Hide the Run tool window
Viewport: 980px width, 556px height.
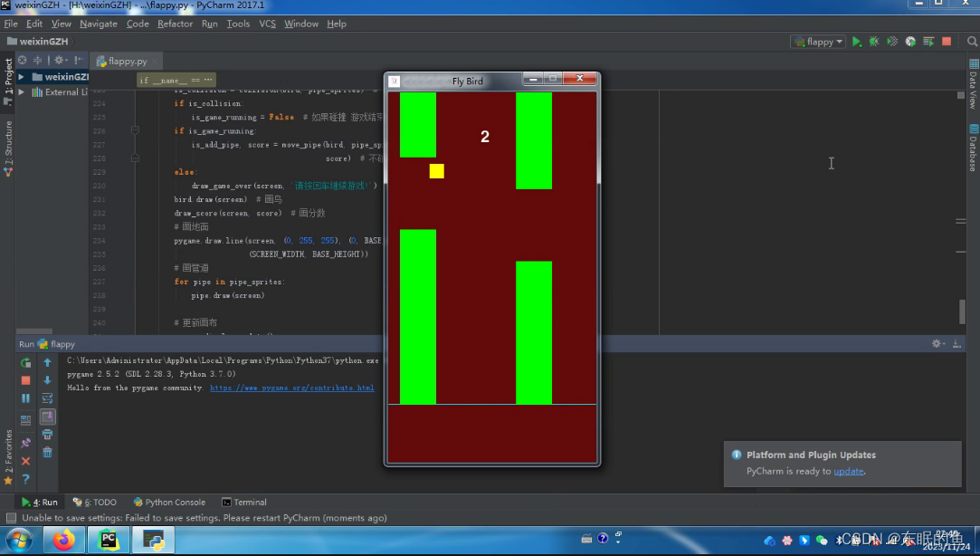[x=956, y=343]
